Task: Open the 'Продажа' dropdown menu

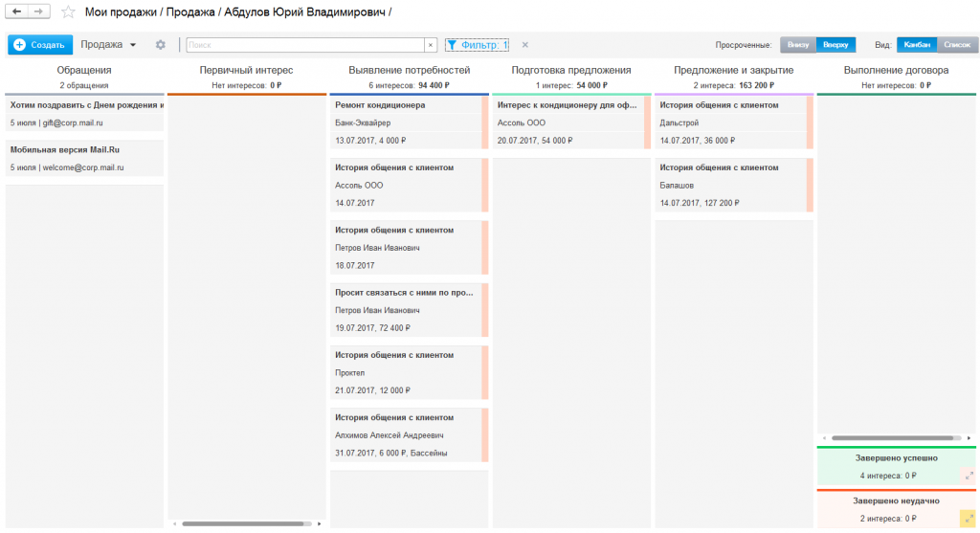Action: click(x=108, y=45)
